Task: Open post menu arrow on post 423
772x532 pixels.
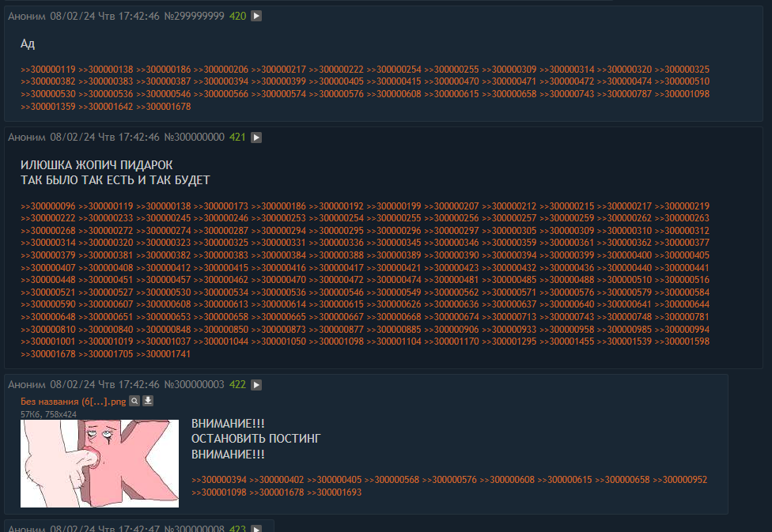Action: pyautogui.click(x=256, y=528)
